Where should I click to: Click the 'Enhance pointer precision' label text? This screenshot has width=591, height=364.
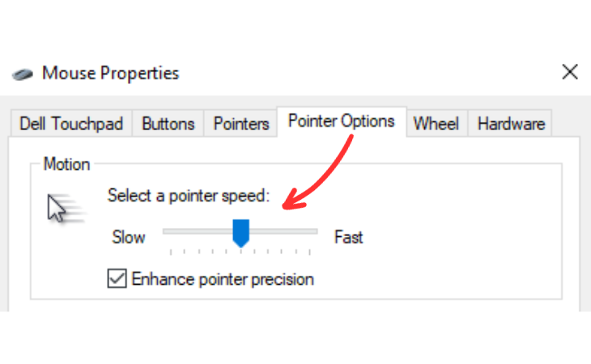point(223,280)
